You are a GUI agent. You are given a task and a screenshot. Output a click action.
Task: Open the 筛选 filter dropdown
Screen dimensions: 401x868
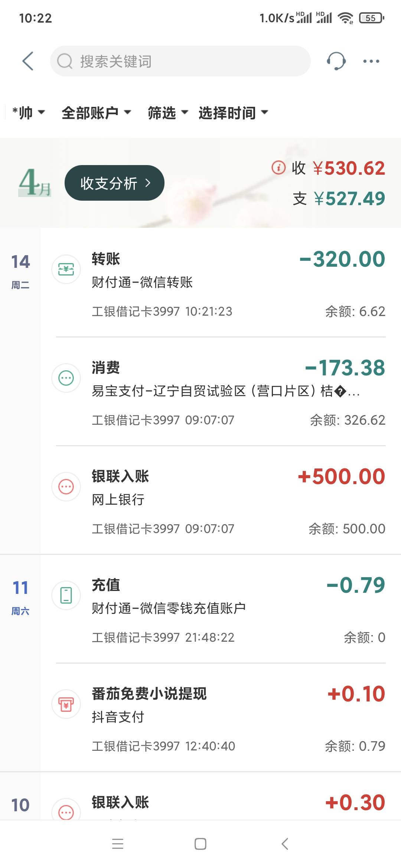(x=168, y=113)
